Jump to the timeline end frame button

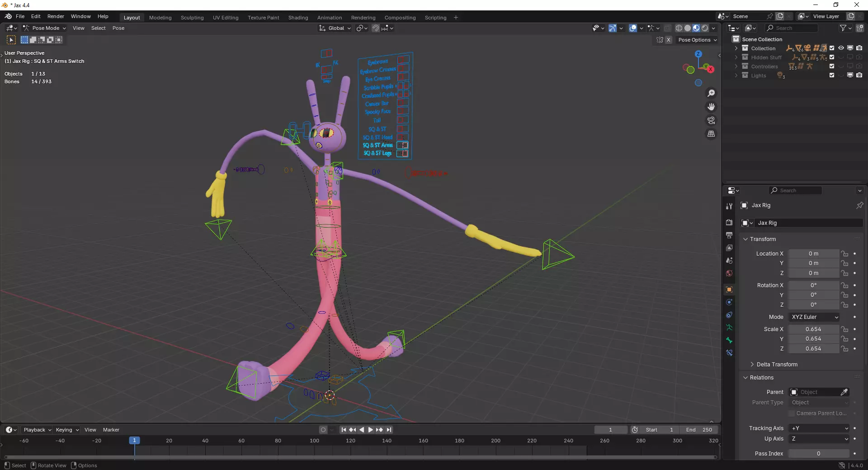[x=389, y=430]
